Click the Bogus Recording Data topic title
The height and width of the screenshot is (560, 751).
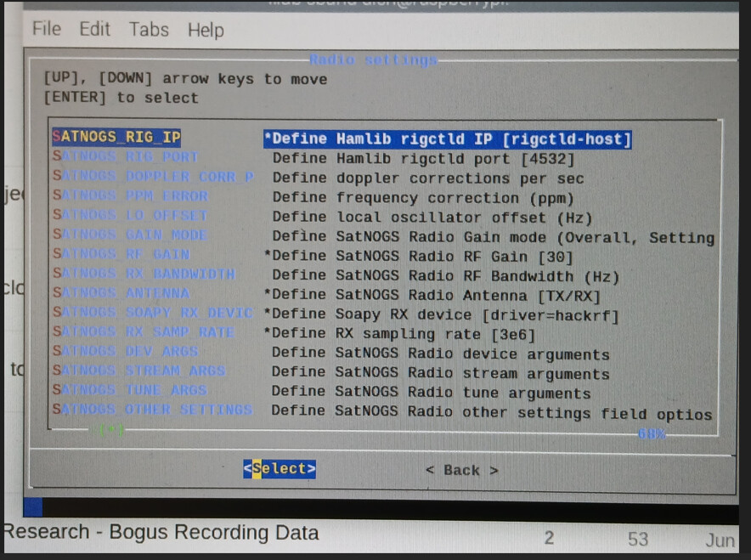pos(161,533)
